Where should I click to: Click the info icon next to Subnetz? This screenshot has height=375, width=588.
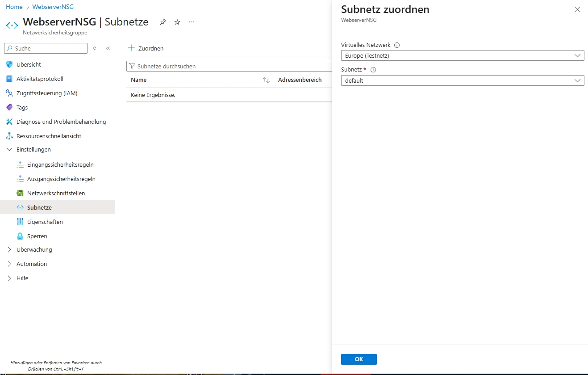coord(373,70)
